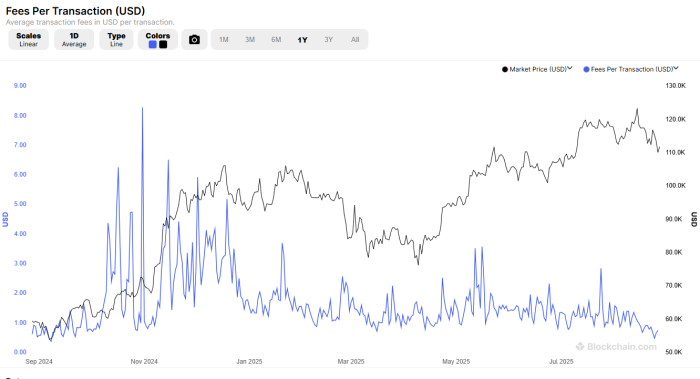Click the blue 'USD' left axis title
This screenshot has height=379, width=700.
pos(5,219)
